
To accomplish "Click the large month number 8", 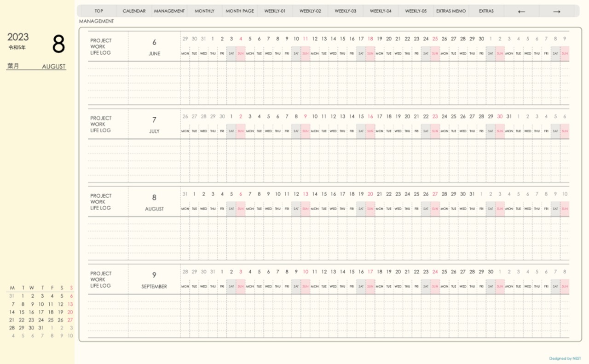I will (x=58, y=44).
